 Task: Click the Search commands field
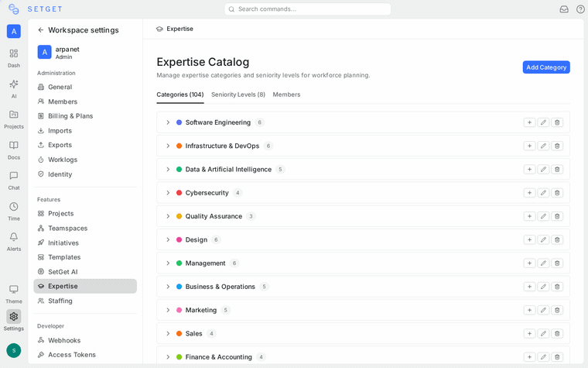pyautogui.click(x=307, y=9)
